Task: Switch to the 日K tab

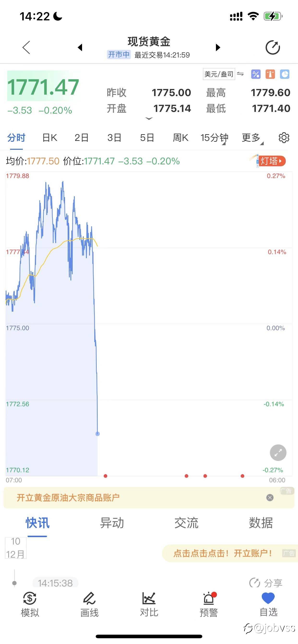Action: [50, 138]
